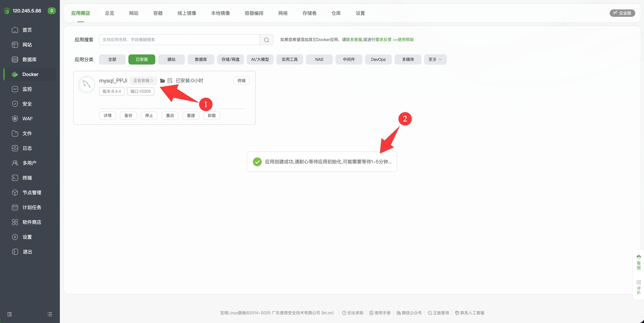Click the 卸载 button for mysql_PPJi
The height and width of the screenshot is (323, 644).
point(211,115)
